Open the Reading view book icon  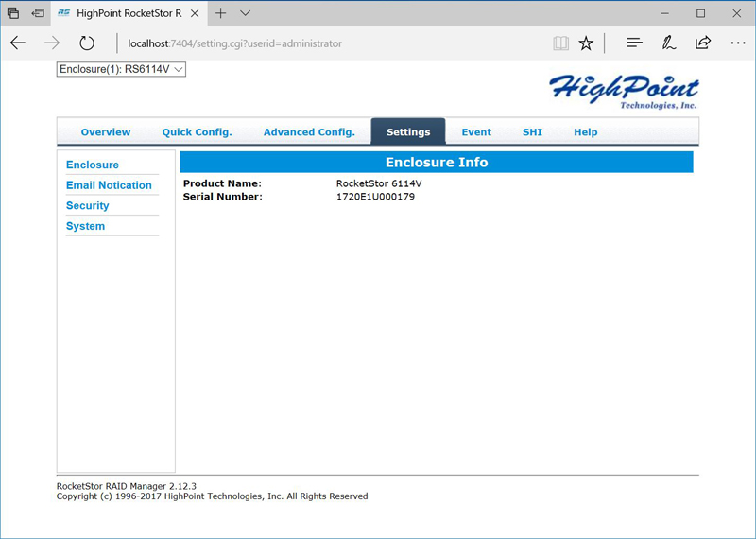tap(561, 43)
